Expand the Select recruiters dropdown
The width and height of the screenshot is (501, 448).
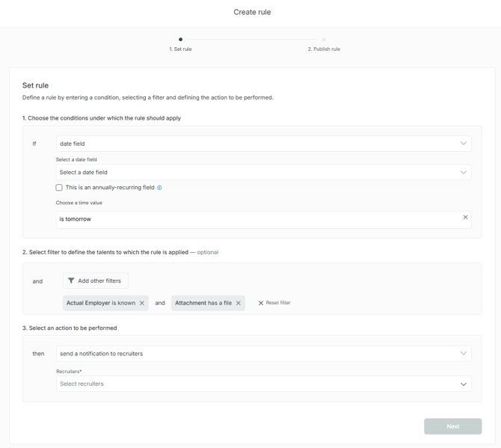463,384
